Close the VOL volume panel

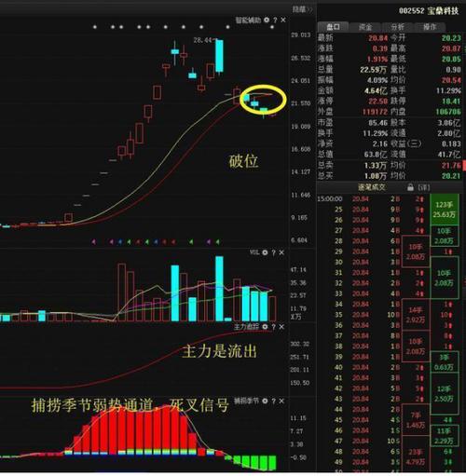tap(281, 252)
